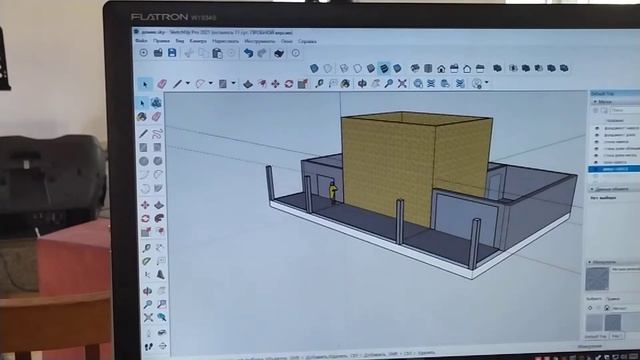Click the materials Home icon

[607, 308]
